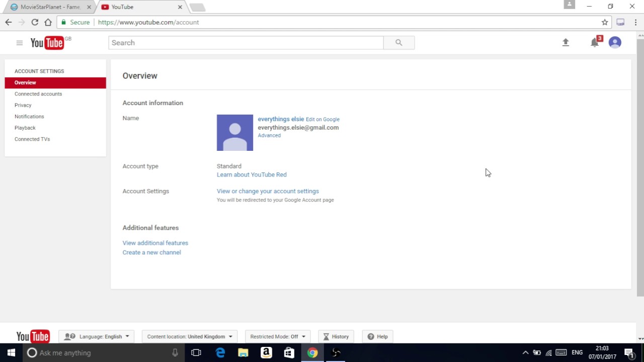Click the everythings elsie name link
Viewport: 644px width, 362px height.
point(281,119)
